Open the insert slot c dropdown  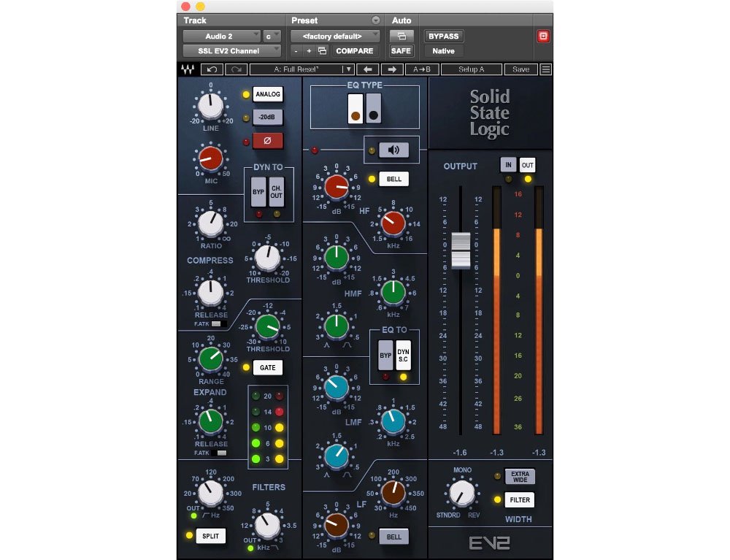[x=272, y=36]
